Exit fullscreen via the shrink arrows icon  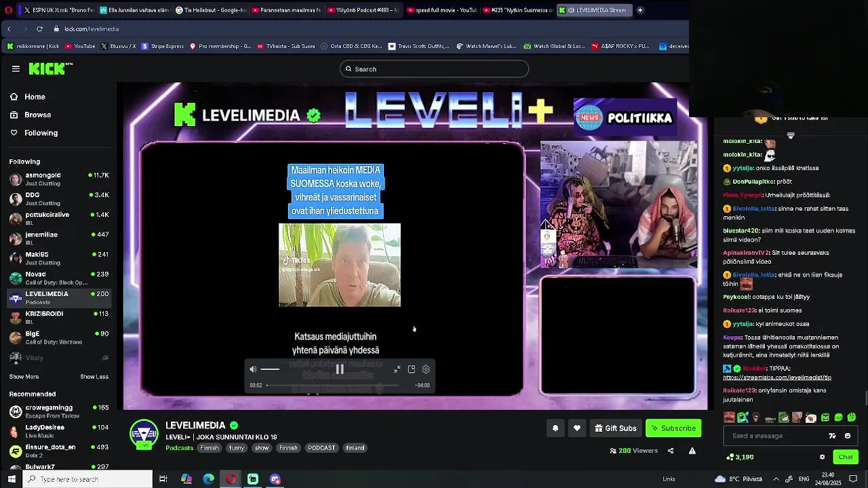tap(397, 369)
